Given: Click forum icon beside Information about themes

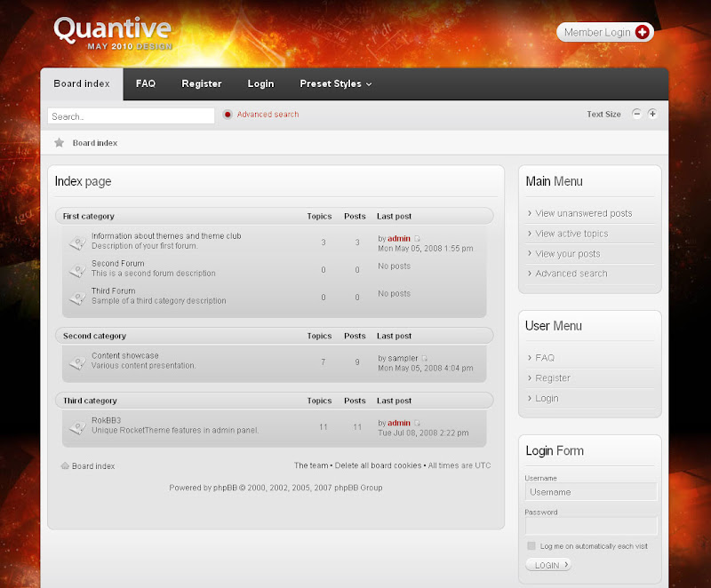Looking at the screenshot, I should (77, 242).
